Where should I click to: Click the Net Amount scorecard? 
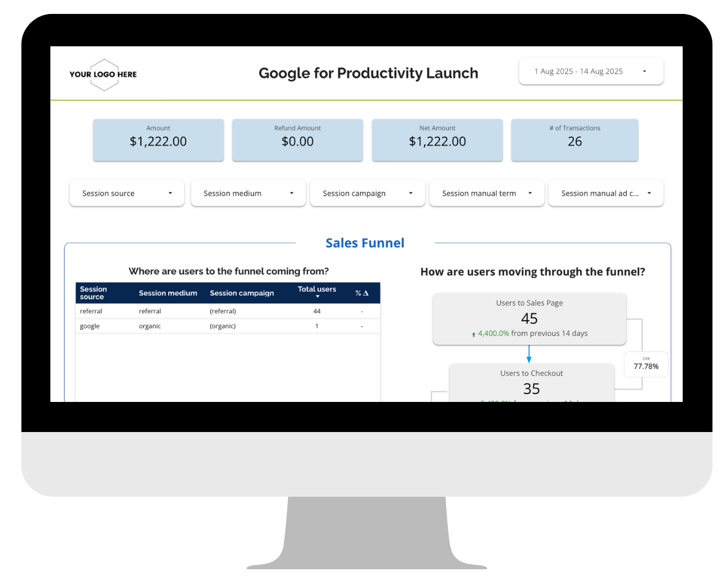(x=437, y=140)
